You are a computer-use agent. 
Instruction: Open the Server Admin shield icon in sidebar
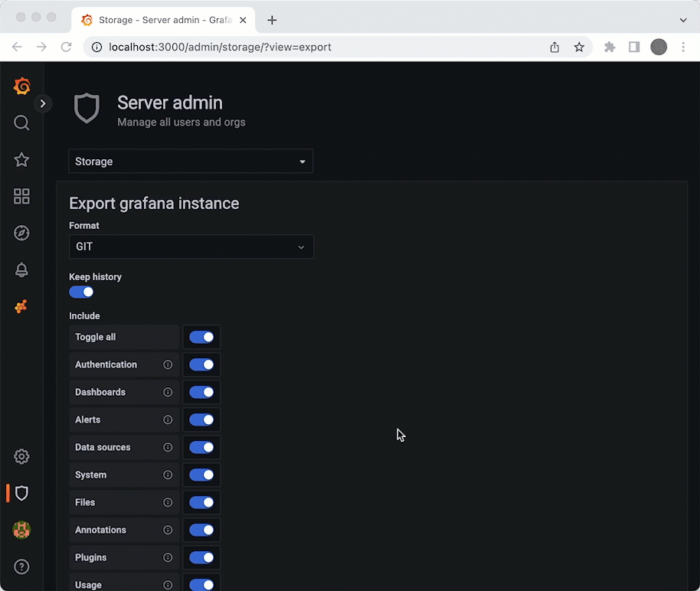pyautogui.click(x=21, y=493)
